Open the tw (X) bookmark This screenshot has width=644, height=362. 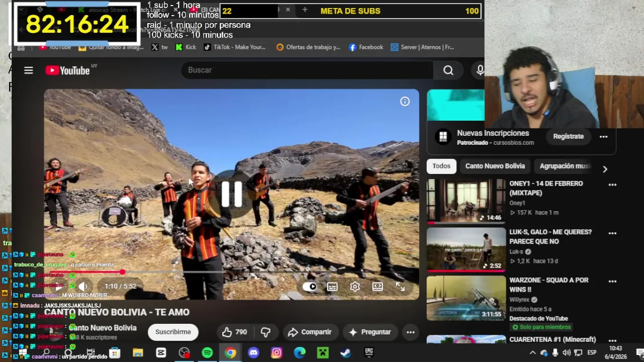pyautogui.click(x=159, y=47)
